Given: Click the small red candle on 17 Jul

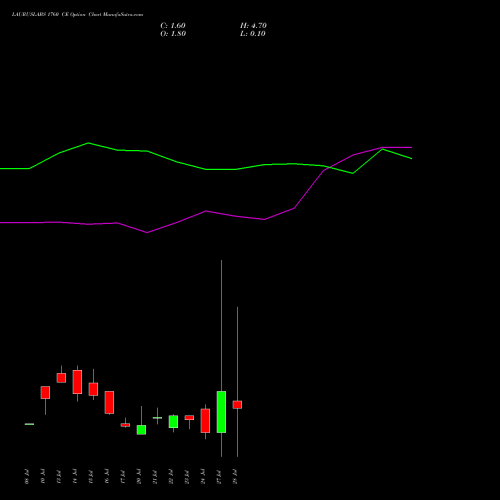Looking at the screenshot, I should [x=125, y=425].
